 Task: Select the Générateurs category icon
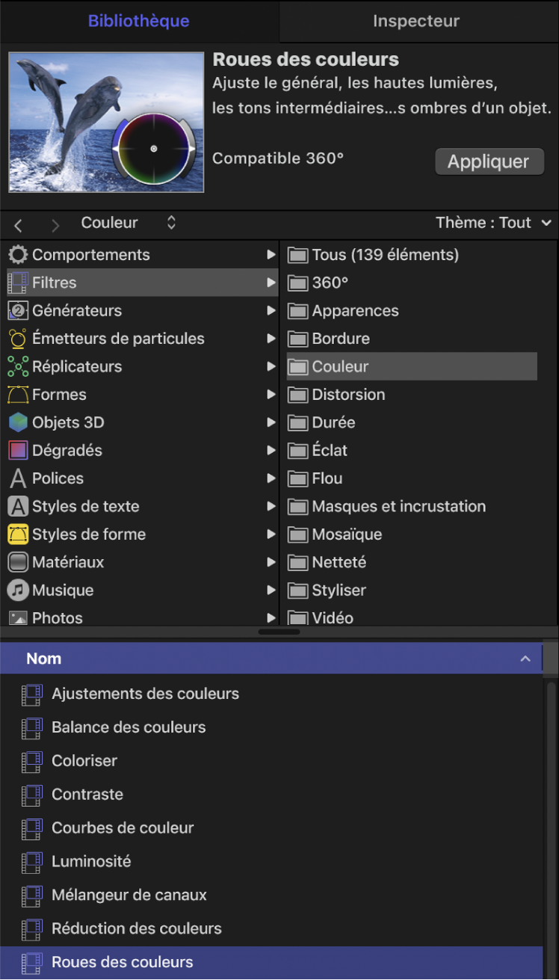18,311
